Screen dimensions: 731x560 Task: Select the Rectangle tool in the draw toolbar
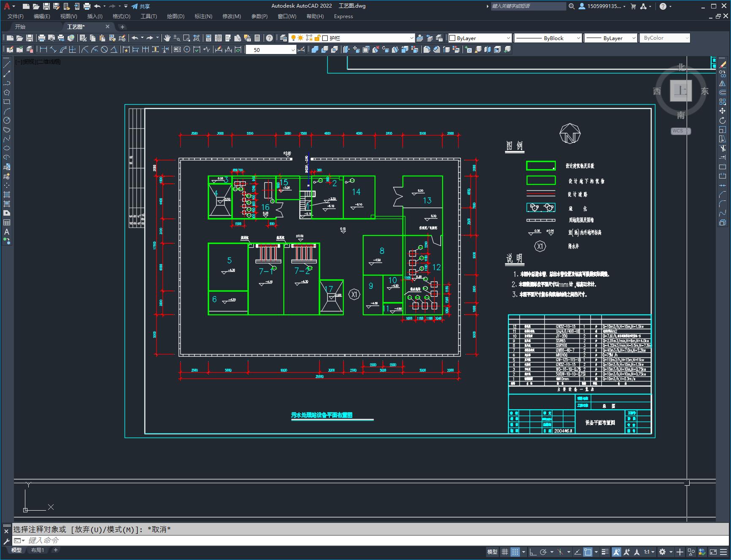[x=7, y=102]
